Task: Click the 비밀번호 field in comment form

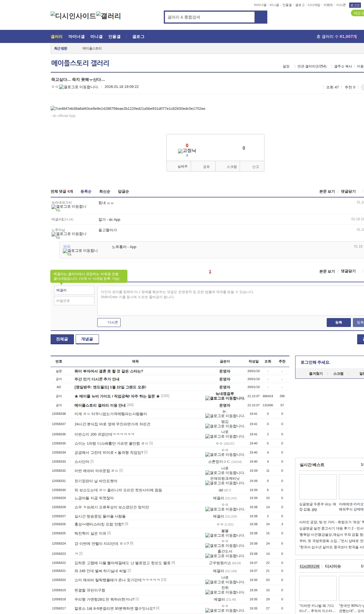Action: point(74,301)
